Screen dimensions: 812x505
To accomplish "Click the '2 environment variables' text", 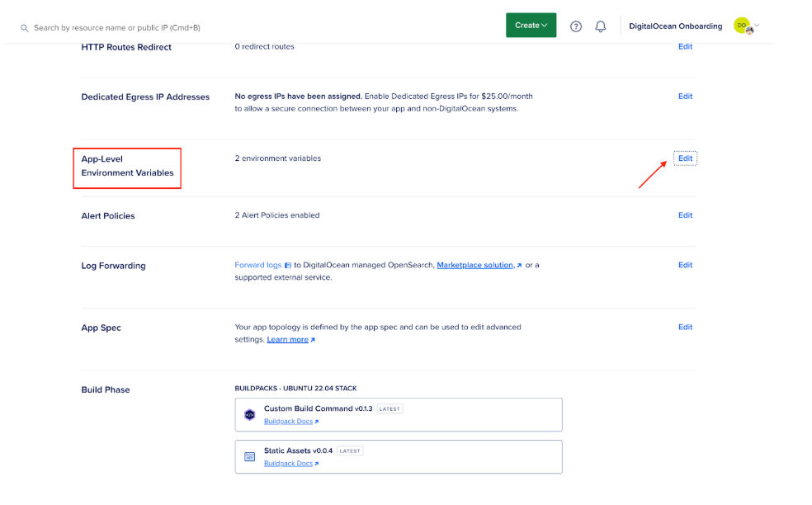I will [277, 158].
